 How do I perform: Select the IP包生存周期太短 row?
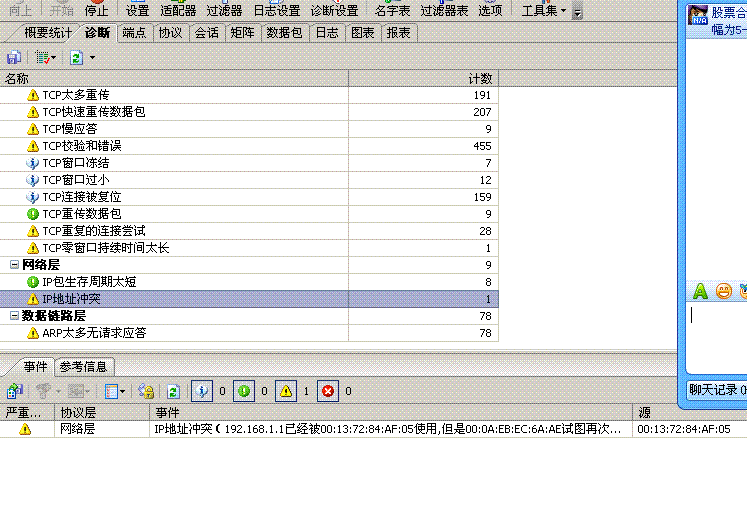tap(249, 282)
